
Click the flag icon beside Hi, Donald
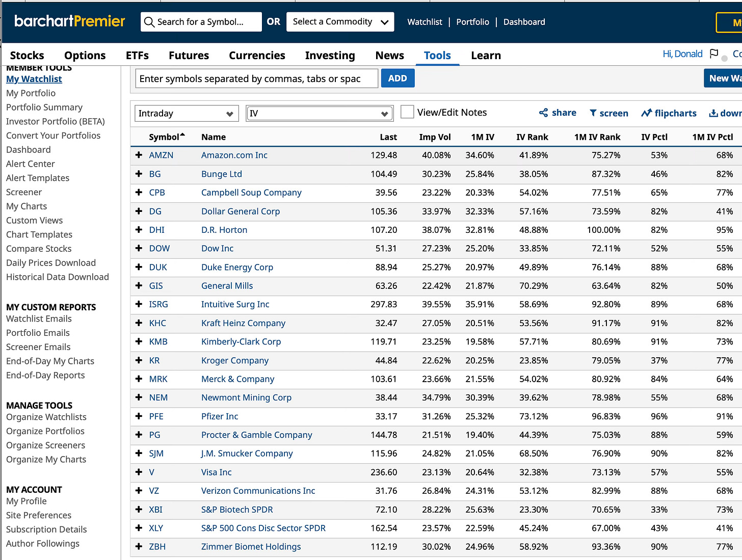click(714, 54)
